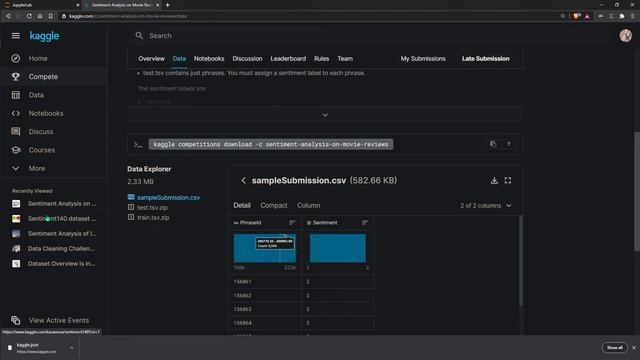640x360 pixels.
Task: Go to browser home page
Action: 40,16
